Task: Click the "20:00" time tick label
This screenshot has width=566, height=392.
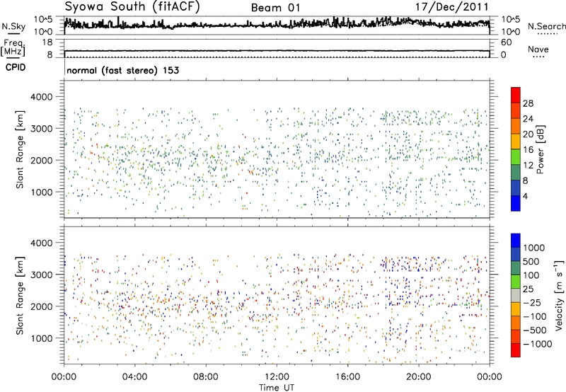Action: tap(418, 377)
